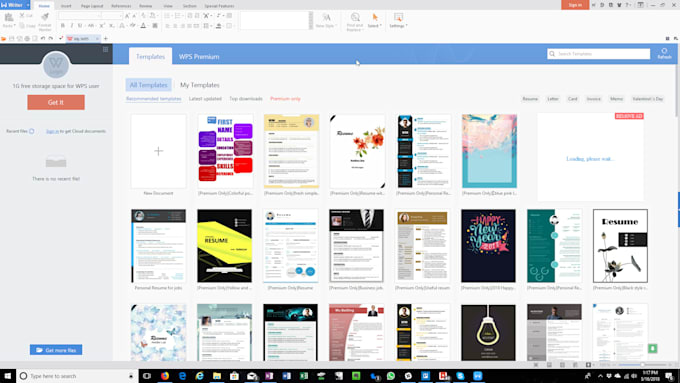Click the Open folder quick access icon
The image size is (680, 383).
pos(4,39)
